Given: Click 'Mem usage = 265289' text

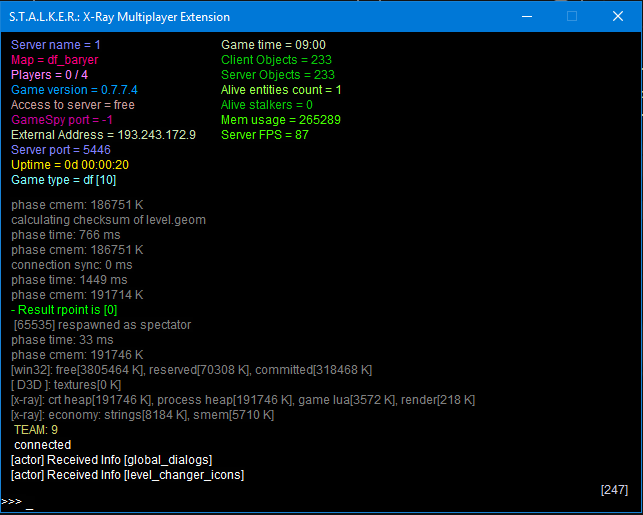Looking at the screenshot, I should (281, 120).
